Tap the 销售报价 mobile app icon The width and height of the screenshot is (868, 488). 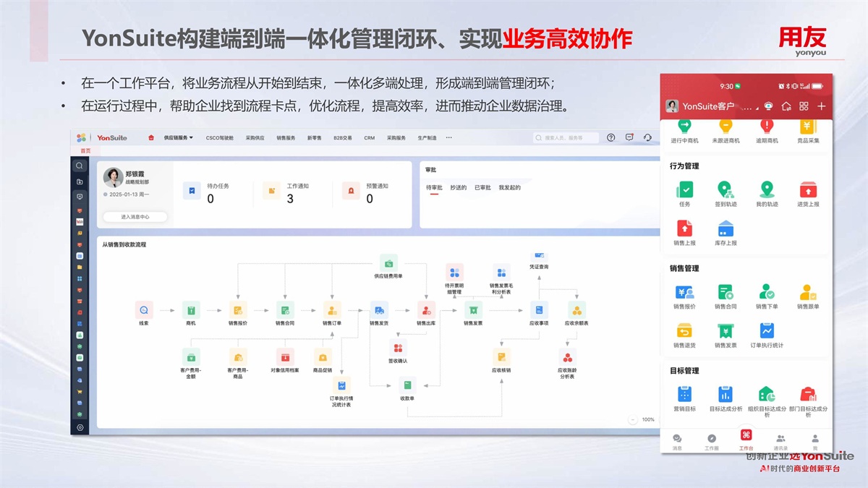pyautogui.click(x=684, y=293)
